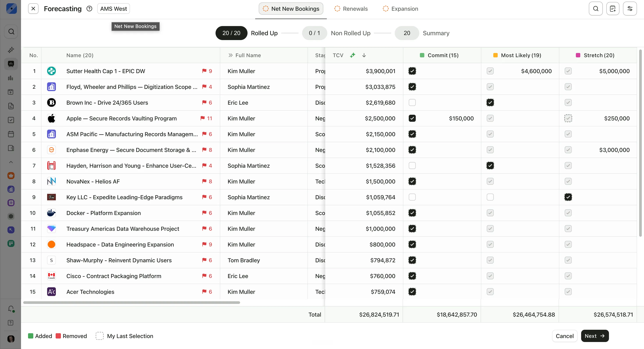Switch to Expansion tab

400,9
